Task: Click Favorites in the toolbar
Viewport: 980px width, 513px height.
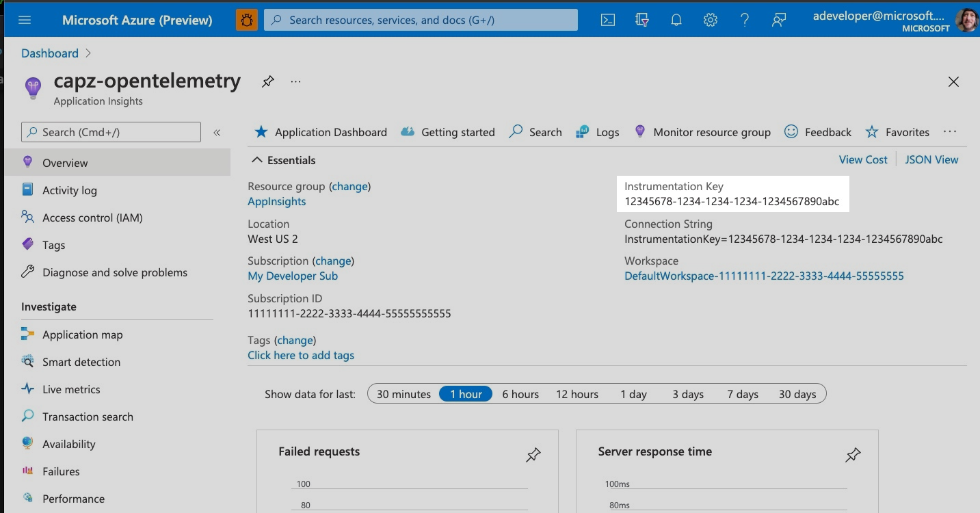Action: tap(897, 132)
